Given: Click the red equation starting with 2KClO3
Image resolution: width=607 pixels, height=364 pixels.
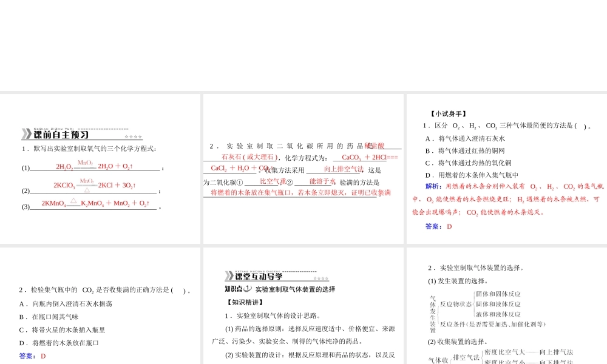Looking at the screenshot, I should pos(95,184).
